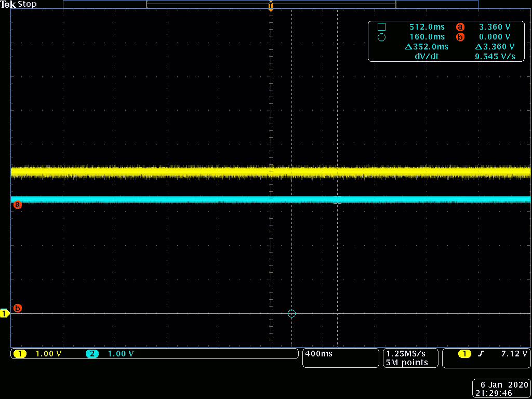
Task: Select horizontal cursor 'a' marker at left edge
Action: pyautogui.click(x=17, y=205)
